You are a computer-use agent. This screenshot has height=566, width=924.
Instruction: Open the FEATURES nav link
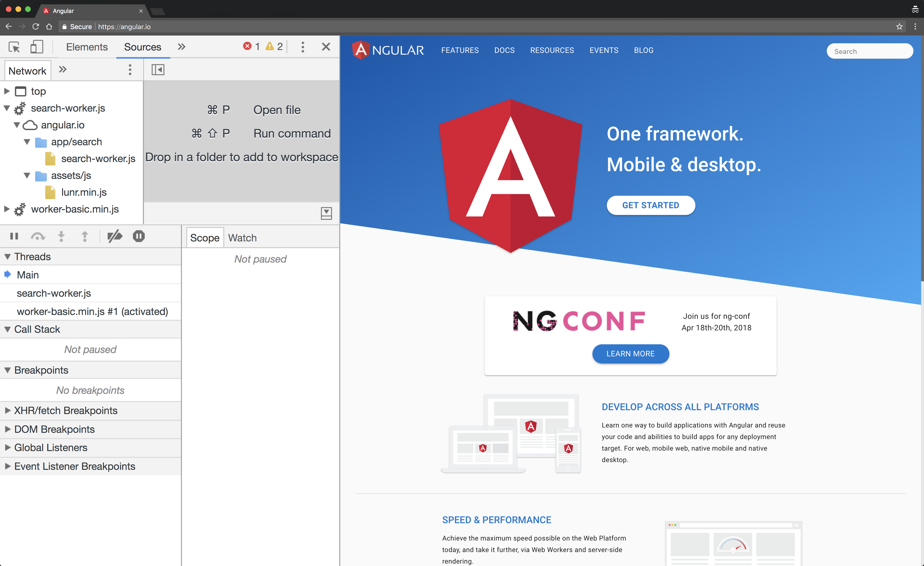click(460, 50)
